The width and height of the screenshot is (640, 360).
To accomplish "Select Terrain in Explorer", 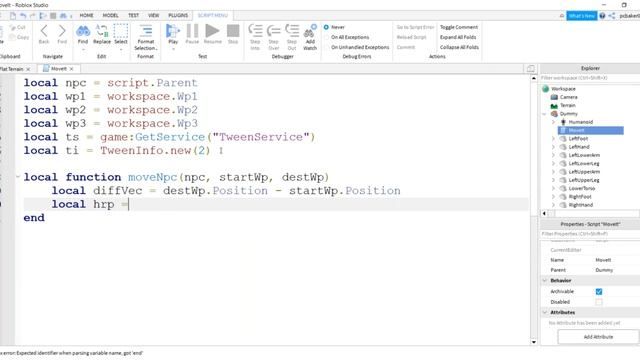I will coord(567,105).
